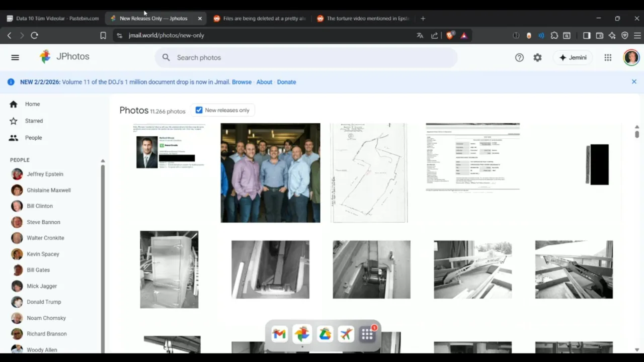The image size is (644, 362).
Task: Go back in browser history
Action: point(9,35)
